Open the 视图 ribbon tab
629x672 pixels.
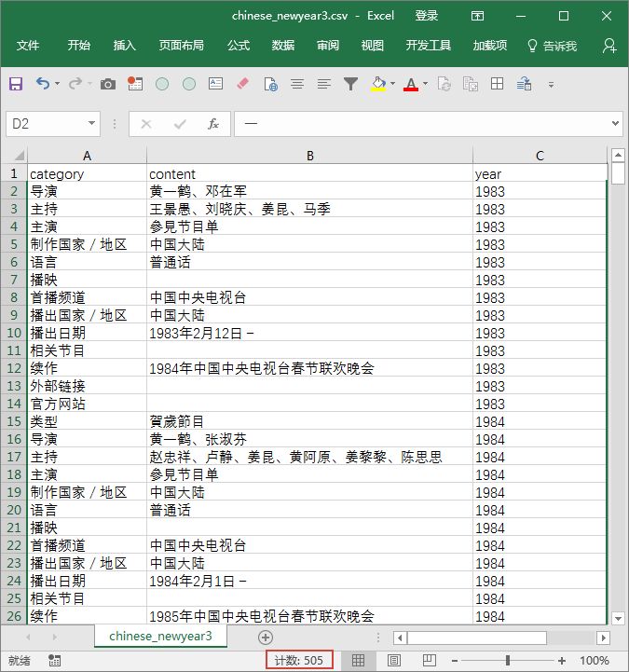point(373,46)
